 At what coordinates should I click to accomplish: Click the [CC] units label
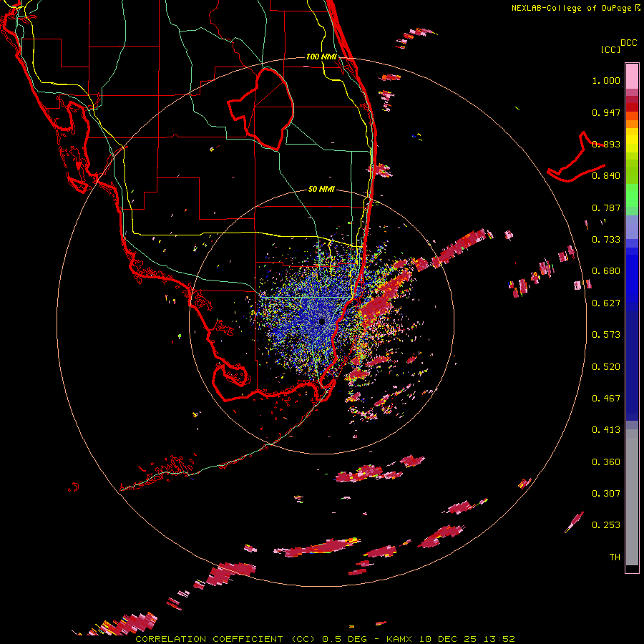pos(610,49)
